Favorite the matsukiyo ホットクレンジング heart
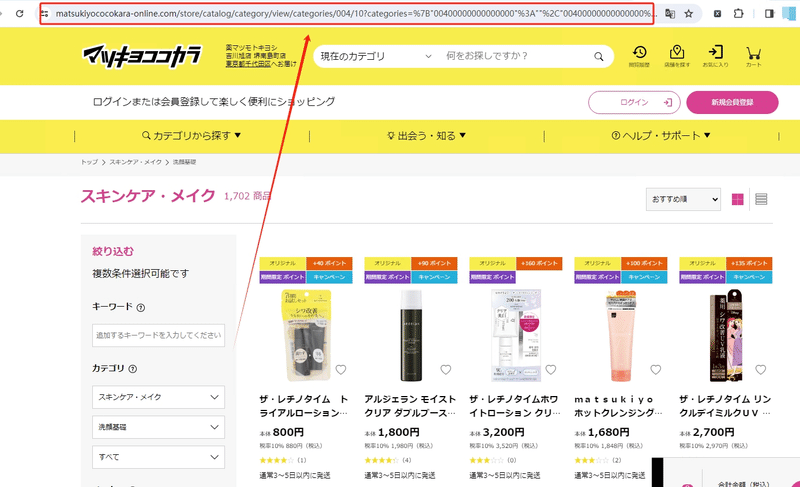The width and height of the screenshot is (800, 487). (x=656, y=370)
